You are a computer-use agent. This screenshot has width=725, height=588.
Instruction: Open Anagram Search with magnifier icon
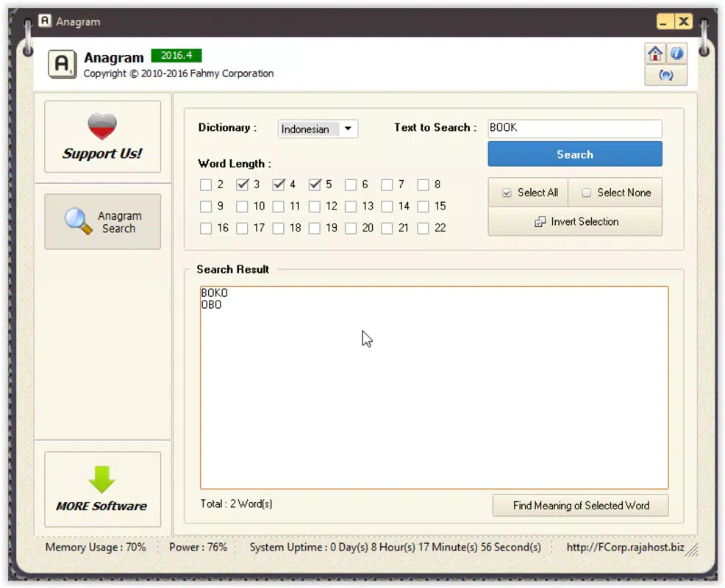point(103,222)
